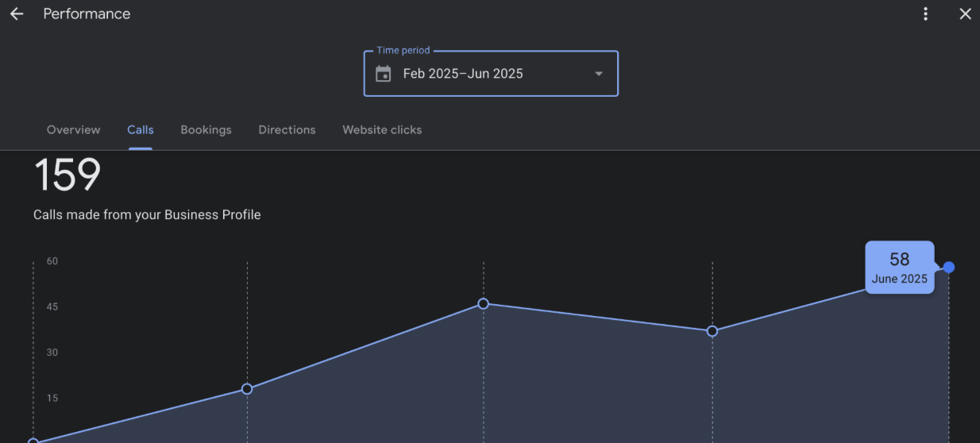Viewport: 980px width, 443px height.
Task: Click the chart data point near 37 calls
Action: point(712,331)
